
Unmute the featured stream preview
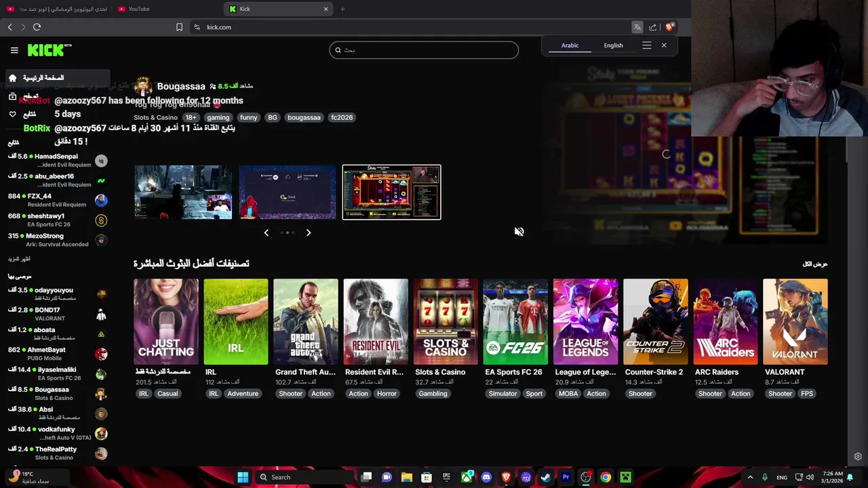click(519, 232)
